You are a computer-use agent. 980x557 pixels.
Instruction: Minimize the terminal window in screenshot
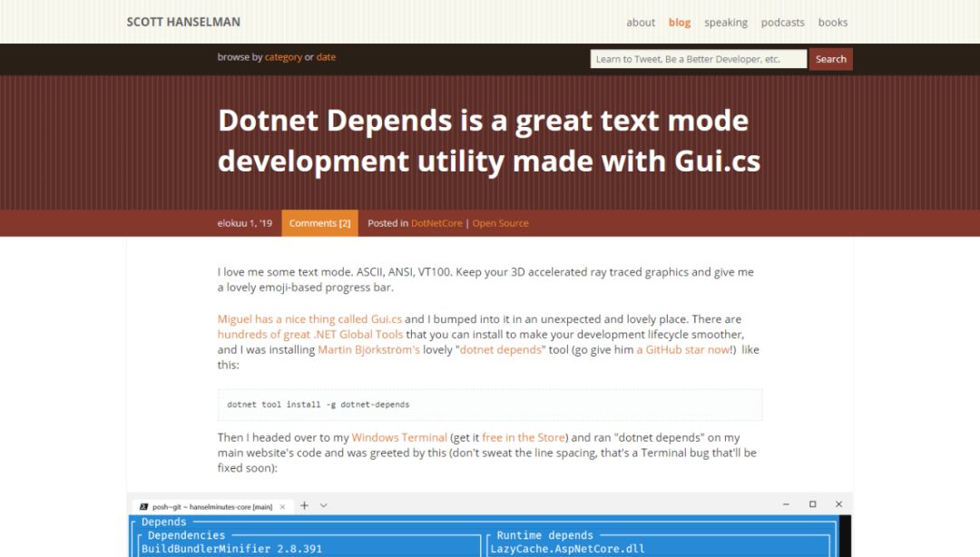(x=786, y=503)
